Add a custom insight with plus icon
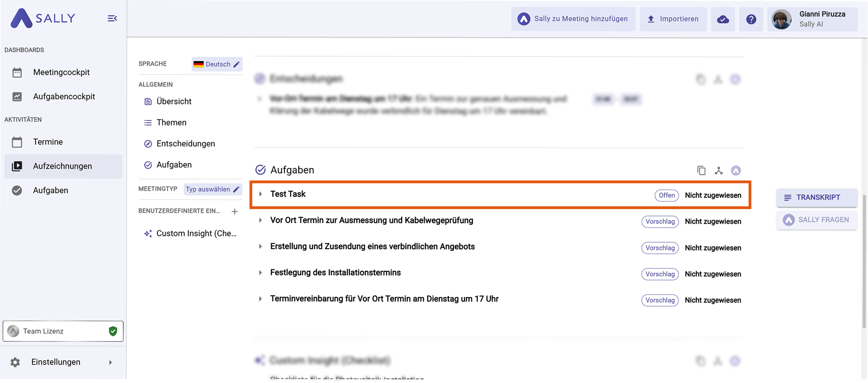Image resolution: width=868 pixels, height=383 pixels. click(x=235, y=211)
